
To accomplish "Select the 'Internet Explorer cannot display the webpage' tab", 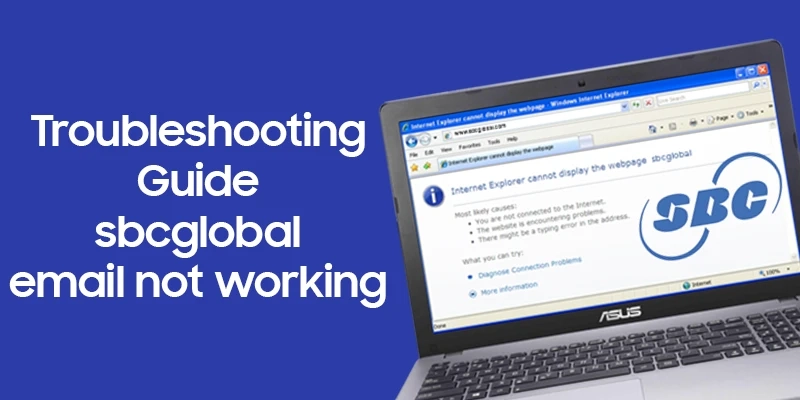I will tap(508, 152).
